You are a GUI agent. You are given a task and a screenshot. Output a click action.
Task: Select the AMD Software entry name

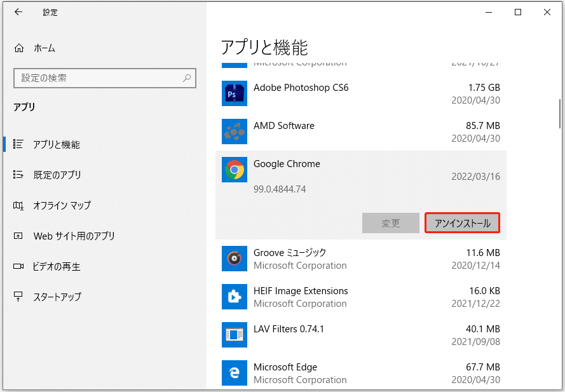pos(283,126)
